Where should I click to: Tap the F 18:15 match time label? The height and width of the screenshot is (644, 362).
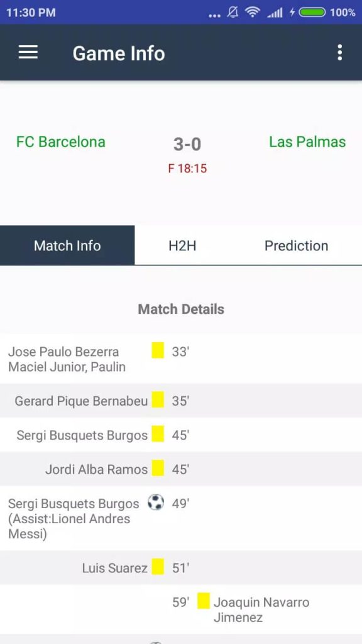187,169
